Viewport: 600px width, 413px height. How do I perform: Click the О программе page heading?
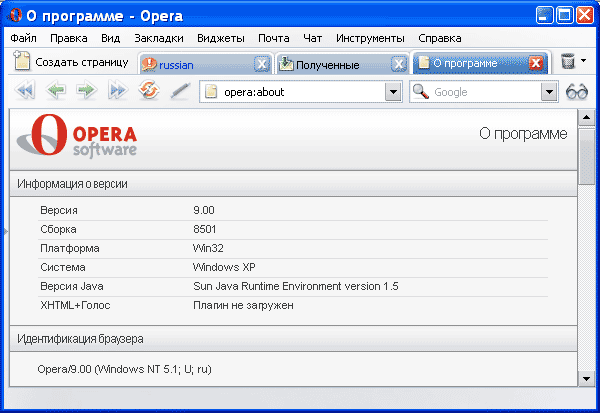[x=523, y=134]
